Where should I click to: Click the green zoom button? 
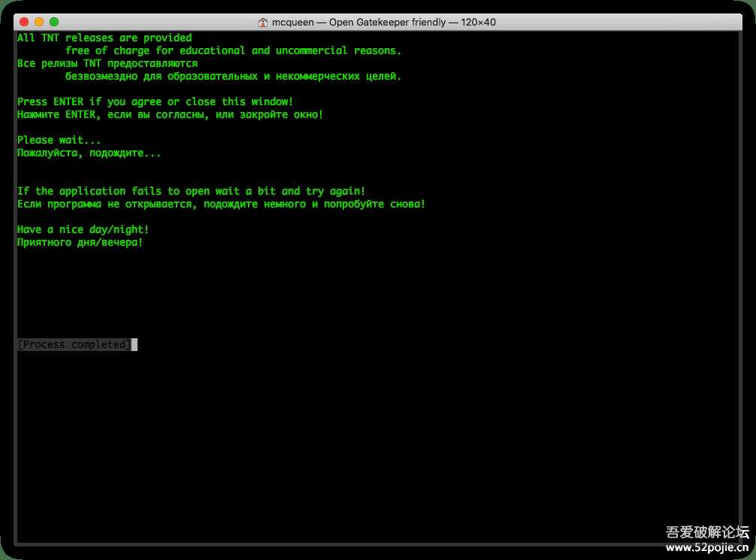click(x=52, y=23)
